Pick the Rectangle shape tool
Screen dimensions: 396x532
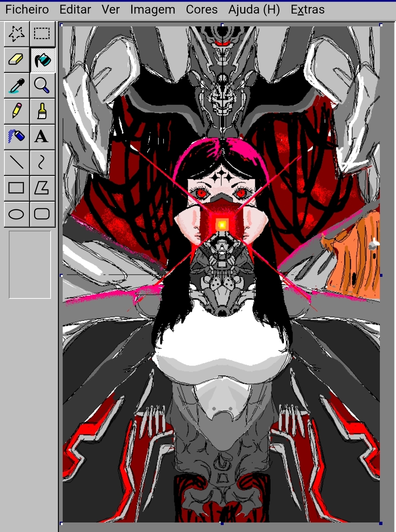pyautogui.click(x=16, y=188)
